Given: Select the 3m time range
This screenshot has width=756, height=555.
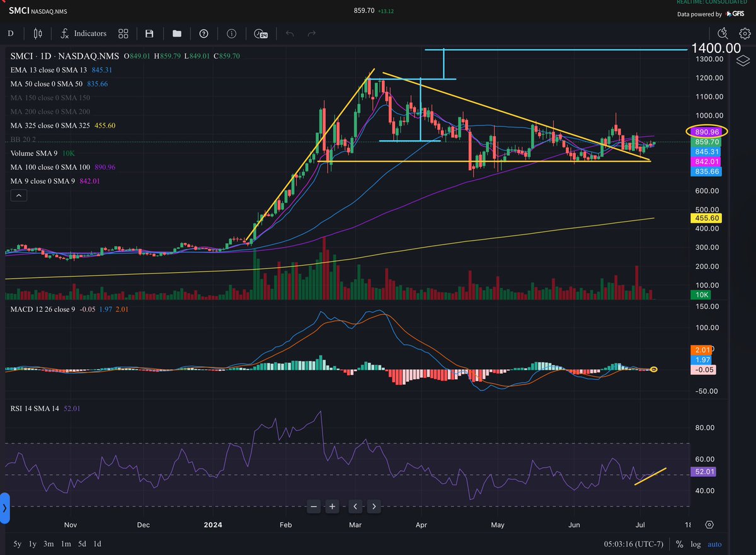Looking at the screenshot, I should click(x=50, y=544).
